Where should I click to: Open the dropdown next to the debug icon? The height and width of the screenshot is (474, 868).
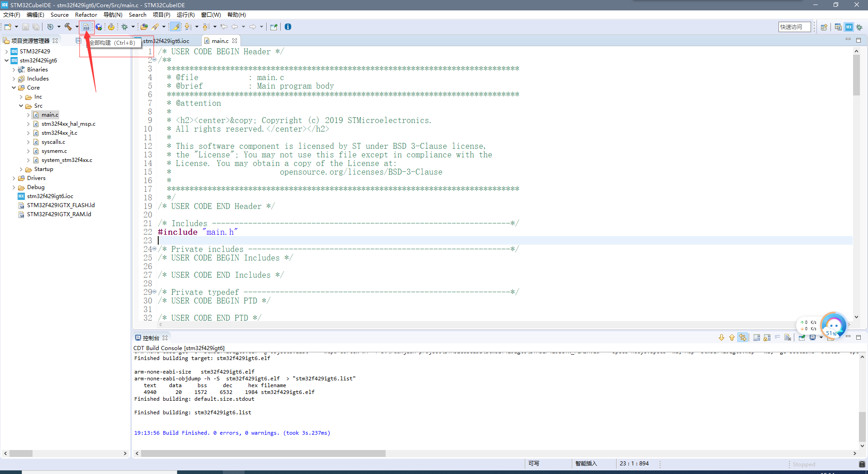click(x=133, y=27)
